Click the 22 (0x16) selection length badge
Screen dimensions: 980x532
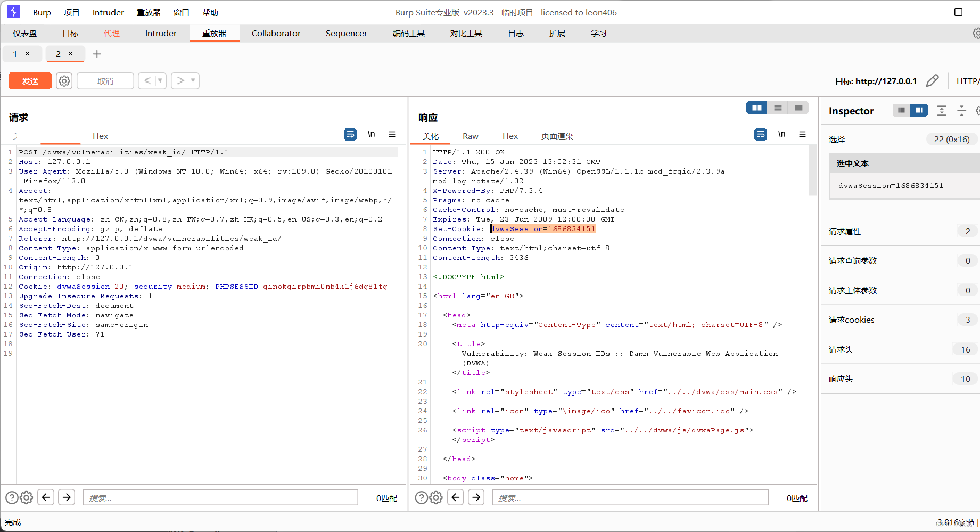coord(952,139)
